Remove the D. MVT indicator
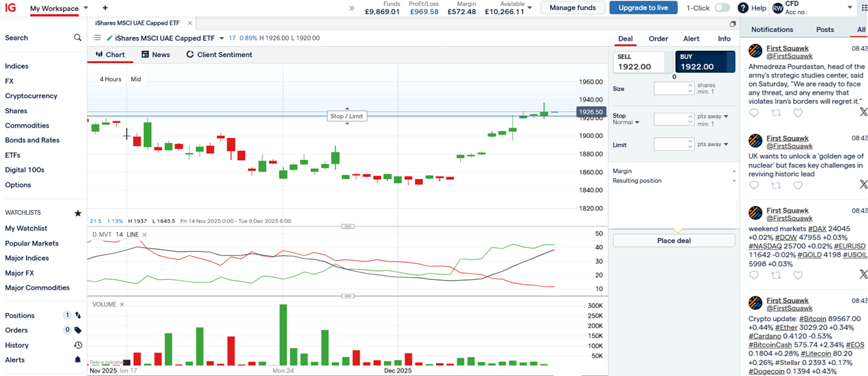 pos(144,235)
